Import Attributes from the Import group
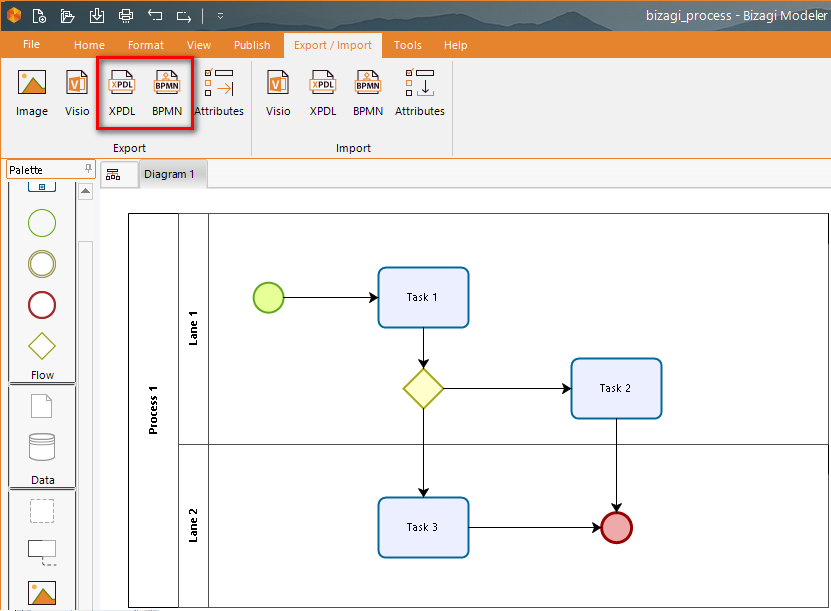Screen dimensions: 831x611 pyautogui.click(x=420, y=92)
